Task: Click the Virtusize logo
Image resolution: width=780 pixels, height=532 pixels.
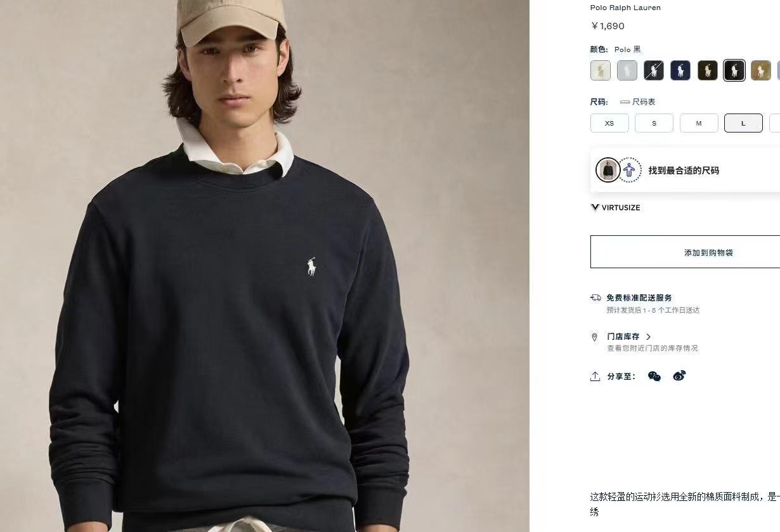Action: [615, 207]
